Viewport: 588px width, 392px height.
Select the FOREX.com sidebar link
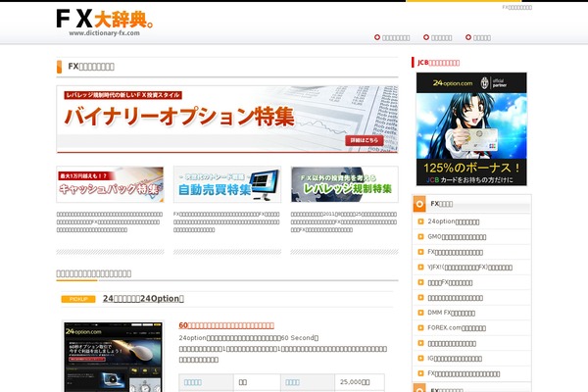457,328
